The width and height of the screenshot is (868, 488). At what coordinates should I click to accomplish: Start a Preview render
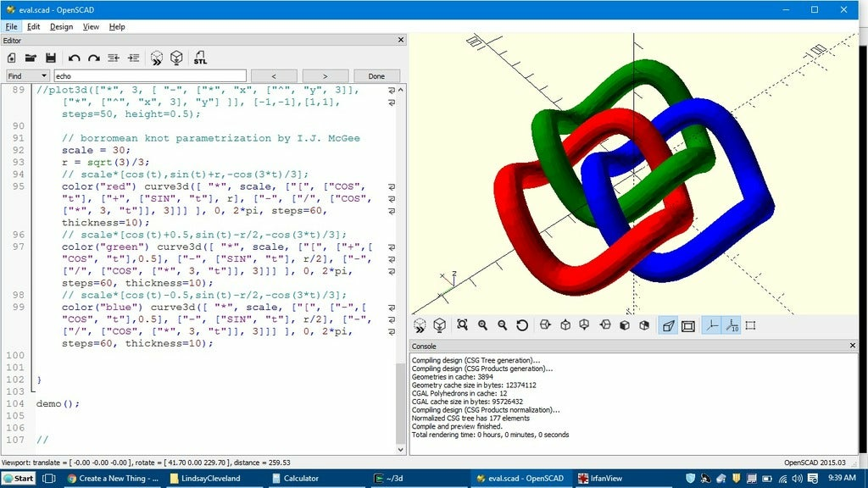(158, 58)
